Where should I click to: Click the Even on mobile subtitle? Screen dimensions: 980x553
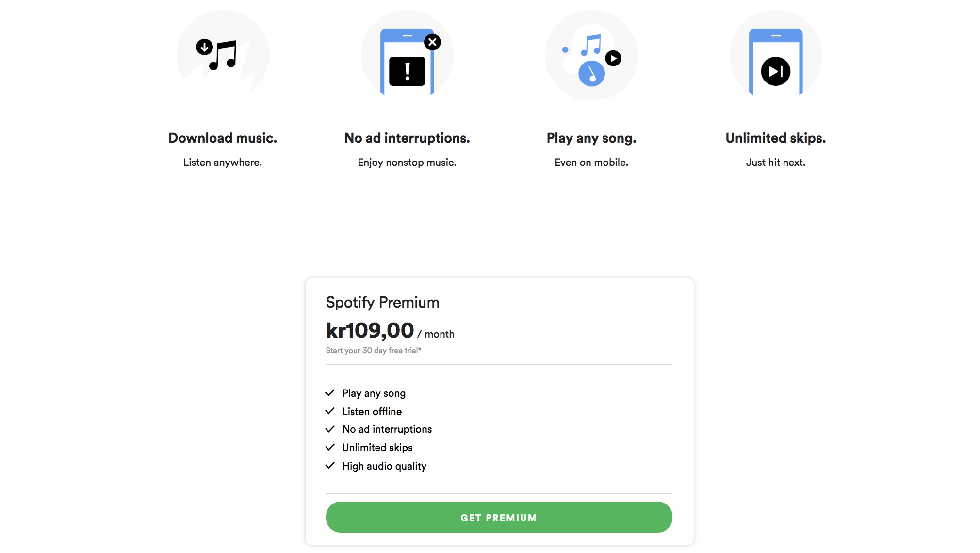pos(591,163)
